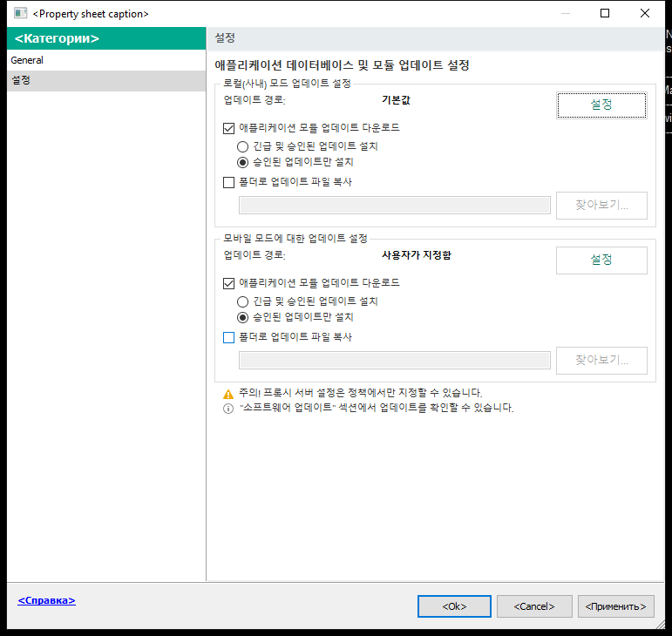Click the <Ok> button
This screenshot has width=672, height=636.
coord(454,606)
